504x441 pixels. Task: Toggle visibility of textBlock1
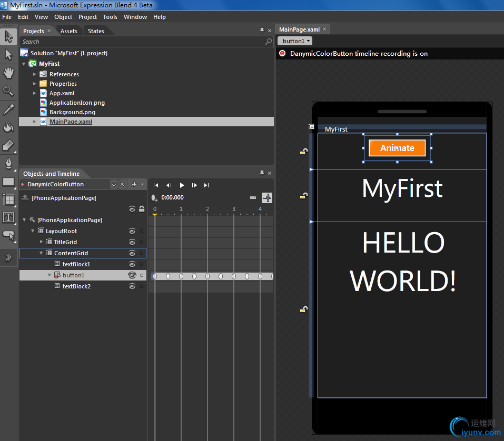(x=132, y=264)
